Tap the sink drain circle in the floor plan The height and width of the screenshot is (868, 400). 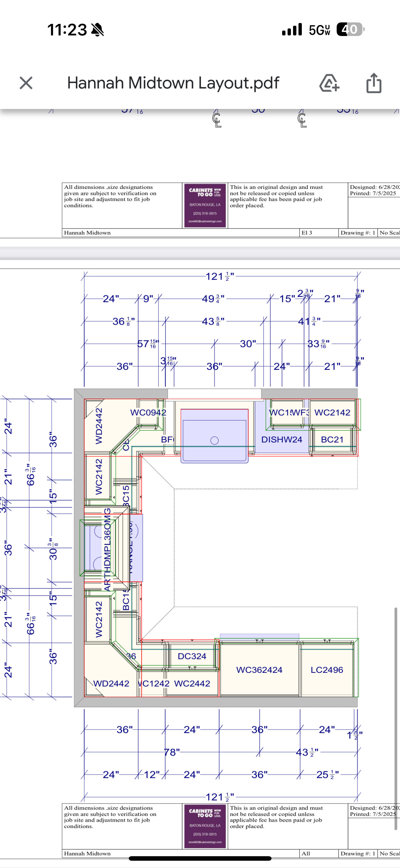coord(215,440)
